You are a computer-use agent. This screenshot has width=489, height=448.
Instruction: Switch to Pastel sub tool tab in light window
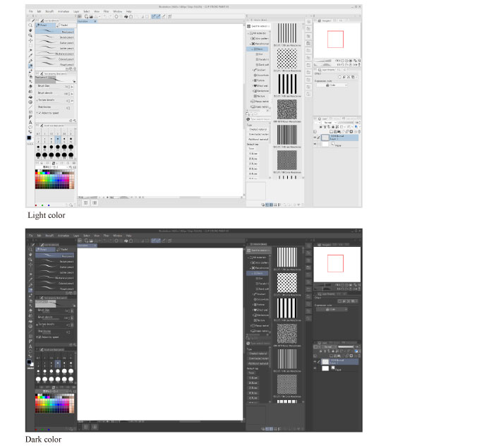tap(66, 25)
